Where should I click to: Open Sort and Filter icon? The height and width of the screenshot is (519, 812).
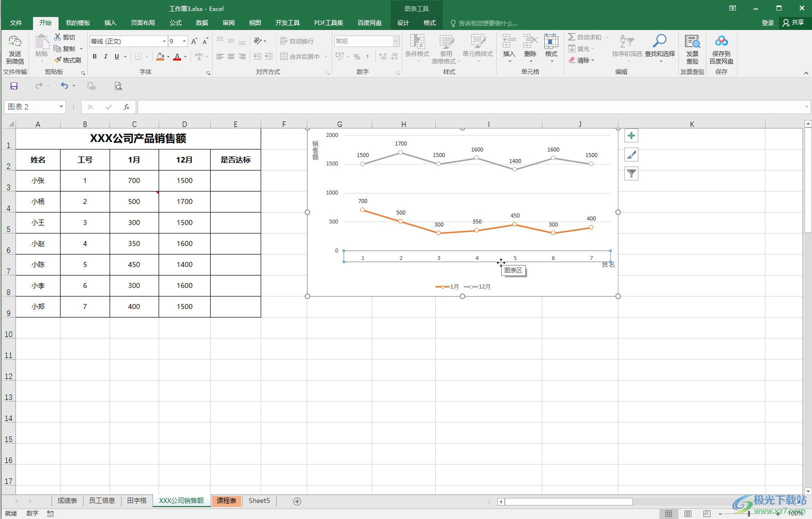(x=627, y=41)
